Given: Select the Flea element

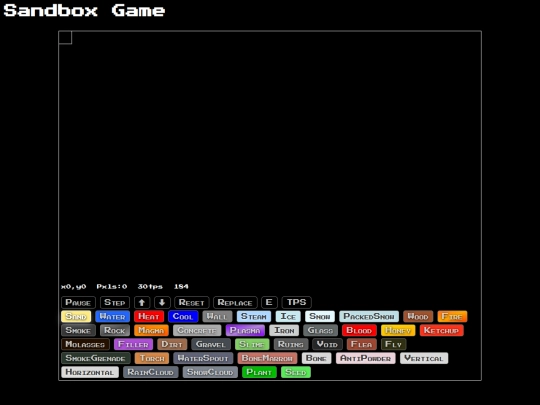Looking at the screenshot, I should [x=362, y=344].
